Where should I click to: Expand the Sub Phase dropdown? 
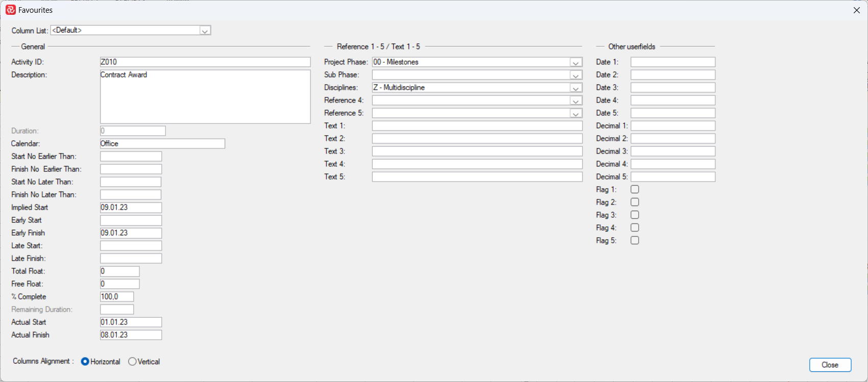[x=575, y=75]
